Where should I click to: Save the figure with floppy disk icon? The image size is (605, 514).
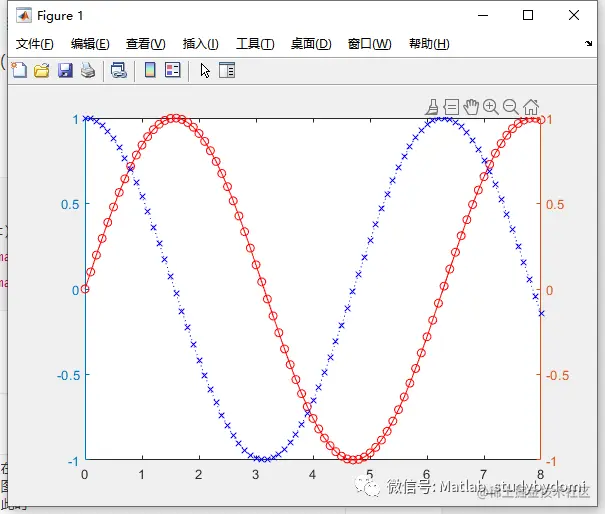pos(65,71)
